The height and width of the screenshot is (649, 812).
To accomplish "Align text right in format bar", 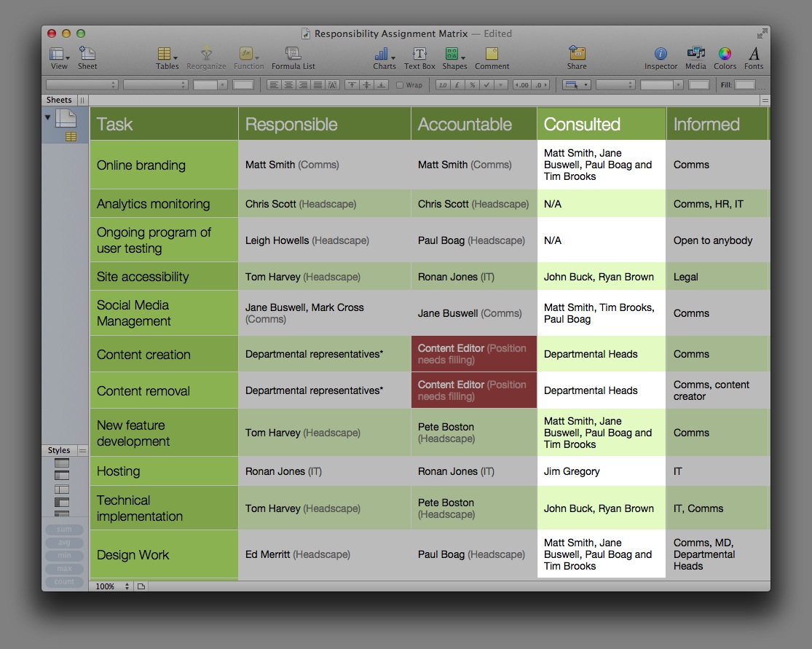I will coord(304,85).
